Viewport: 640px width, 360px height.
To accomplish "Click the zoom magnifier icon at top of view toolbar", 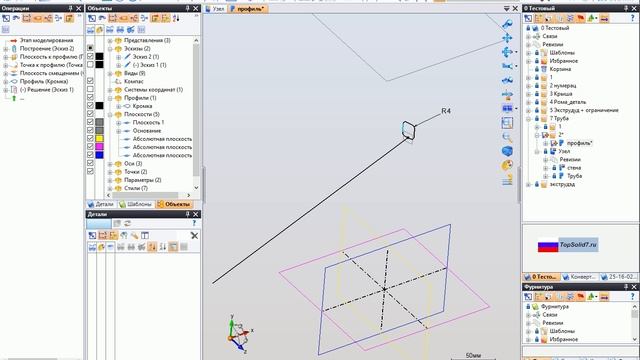I will click(x=507, y=24).
